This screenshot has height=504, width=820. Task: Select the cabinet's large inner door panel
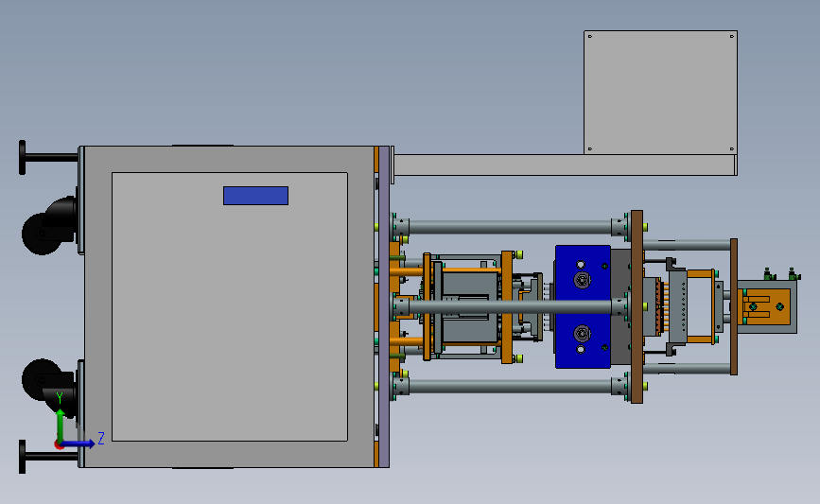pyautogui.click(x=230, y=307)
